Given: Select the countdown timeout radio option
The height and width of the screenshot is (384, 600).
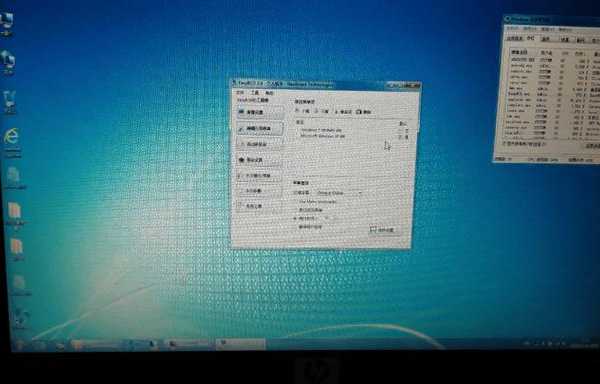Looking at the screenshot, I should pos(306,218).
